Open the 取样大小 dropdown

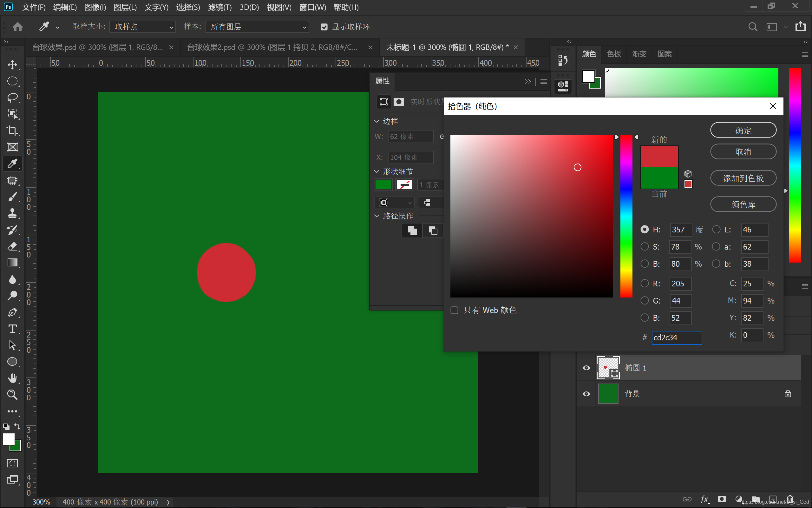click(x=143, y=27)
